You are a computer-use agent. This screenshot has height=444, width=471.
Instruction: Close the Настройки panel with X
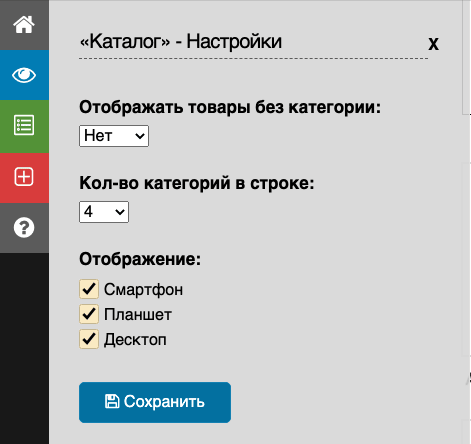click(x=433, y=44)
